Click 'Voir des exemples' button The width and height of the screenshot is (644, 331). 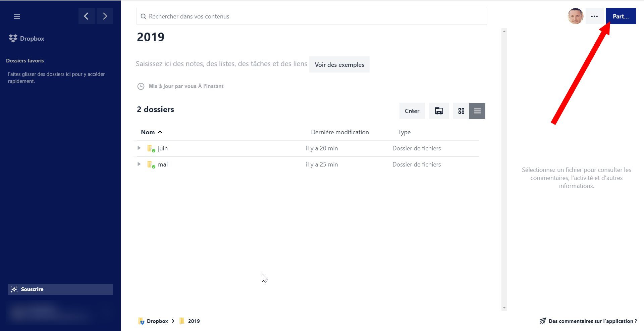click(339, 64)
